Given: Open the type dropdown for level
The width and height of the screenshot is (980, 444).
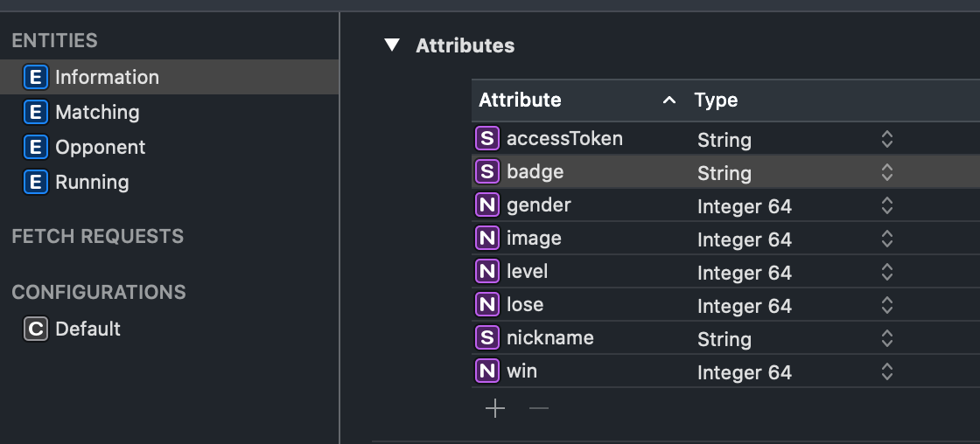Looking at the screenshot, I should click(886, 273).
